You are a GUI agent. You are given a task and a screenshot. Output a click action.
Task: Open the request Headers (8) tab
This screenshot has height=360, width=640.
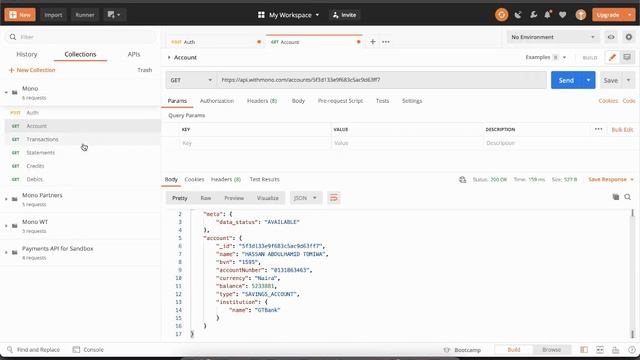point(262,101)
